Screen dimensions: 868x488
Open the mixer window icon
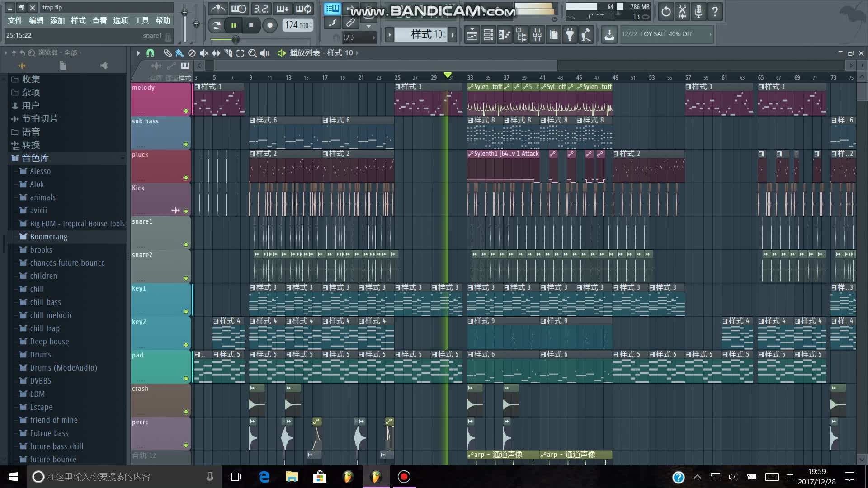(x=537, y=35)
